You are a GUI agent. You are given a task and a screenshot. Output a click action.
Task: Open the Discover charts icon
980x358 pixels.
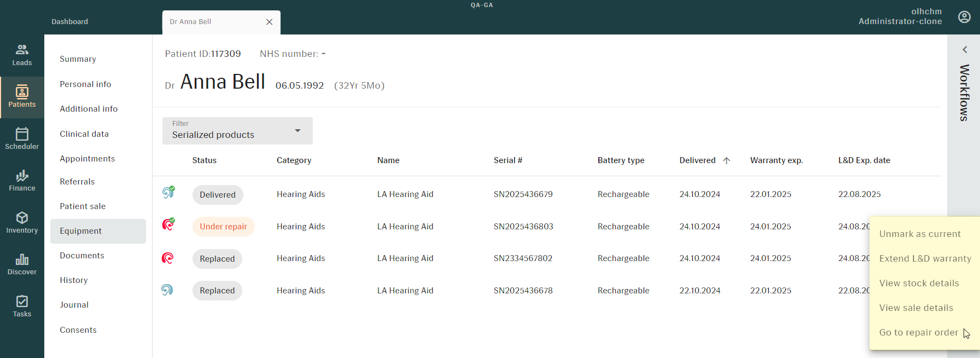click(x=22, y=259)
